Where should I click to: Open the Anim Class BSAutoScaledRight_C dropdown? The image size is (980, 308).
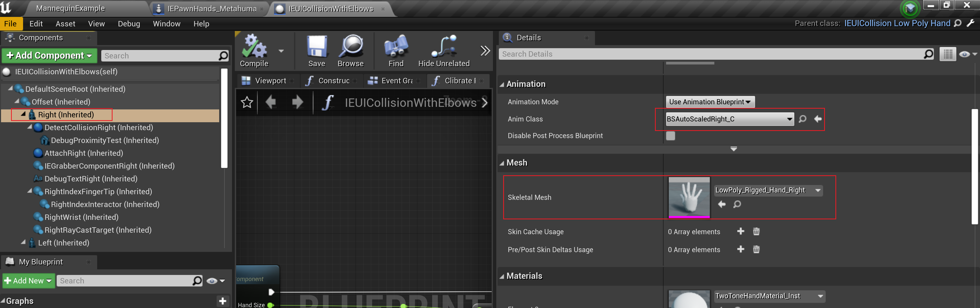(729, 119)
